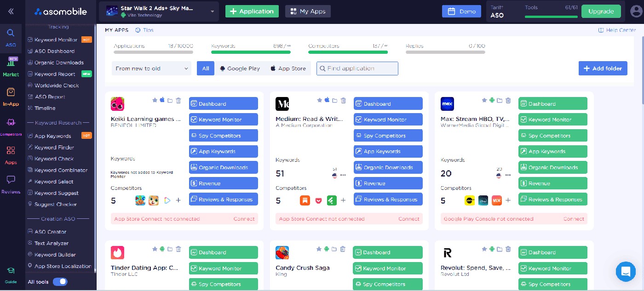
Task: Click the Competitors usage progress bar
Action: [x=348, y=52]
